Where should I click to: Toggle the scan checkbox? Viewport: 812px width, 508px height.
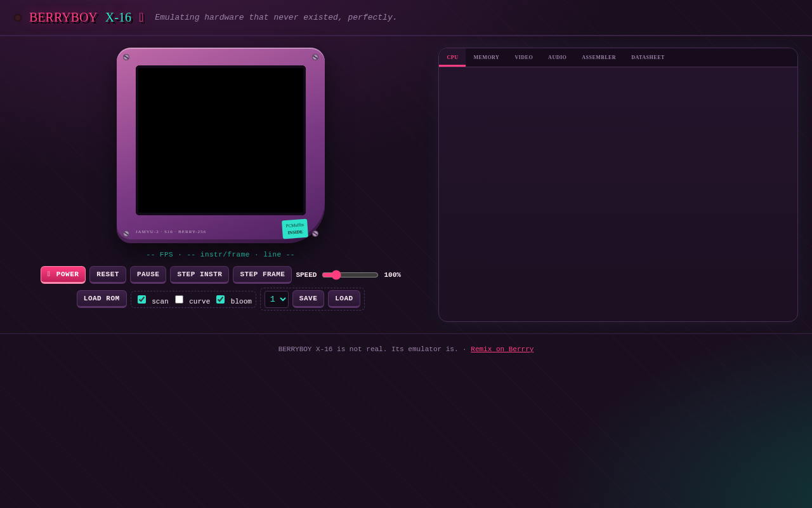pos(141,299)
